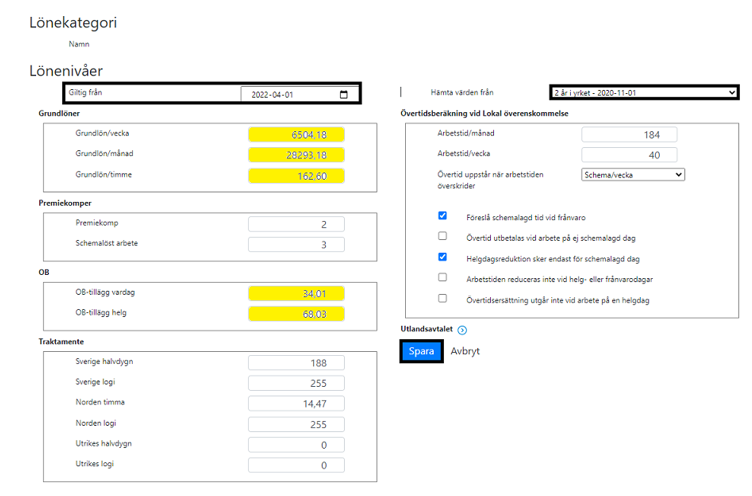Select the Utrikes halvdygn field
The image size is (752, 496).
(296, 445)
